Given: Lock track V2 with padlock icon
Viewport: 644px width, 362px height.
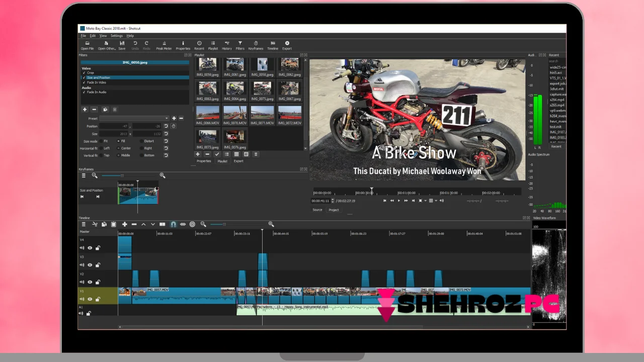Looking at the screenshot, I should 98,282.
